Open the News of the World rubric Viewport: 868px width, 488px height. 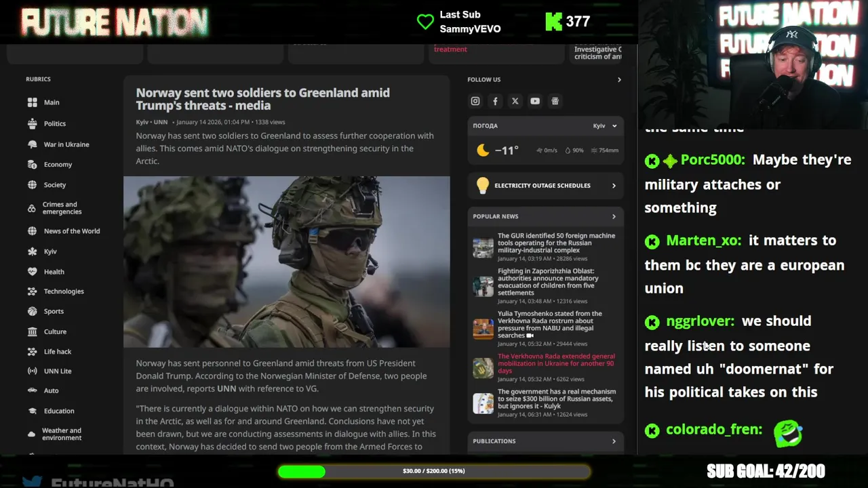pyautogui.click(x=72, y=231)
